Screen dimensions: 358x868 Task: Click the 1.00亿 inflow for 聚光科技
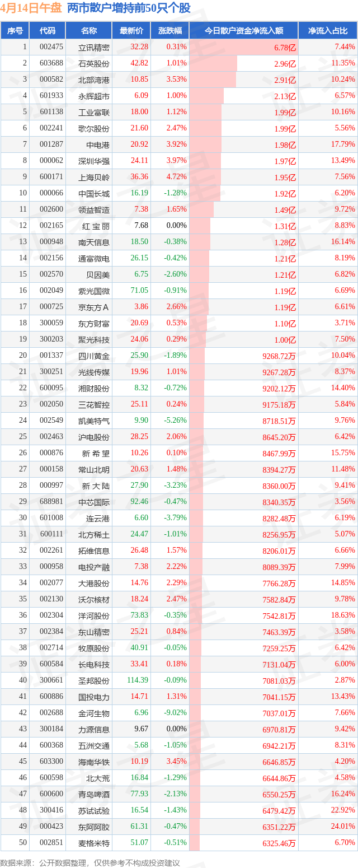[x=285, y=340]
